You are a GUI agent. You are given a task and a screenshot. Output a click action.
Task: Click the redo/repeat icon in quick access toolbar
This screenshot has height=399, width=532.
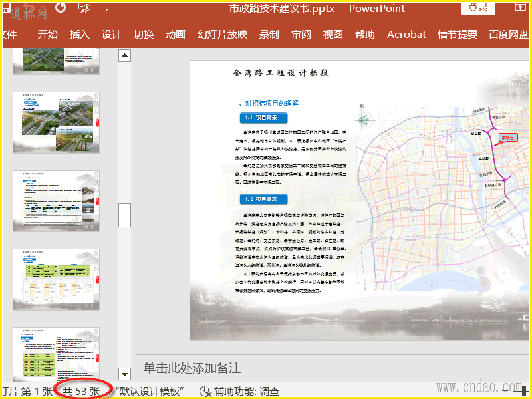[x=60, y=7]
